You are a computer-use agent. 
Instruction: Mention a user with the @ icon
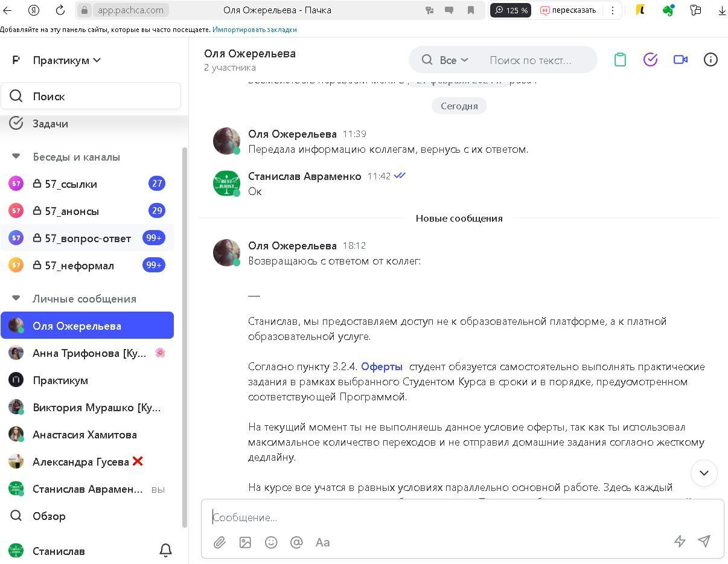[x=296, y=542]
